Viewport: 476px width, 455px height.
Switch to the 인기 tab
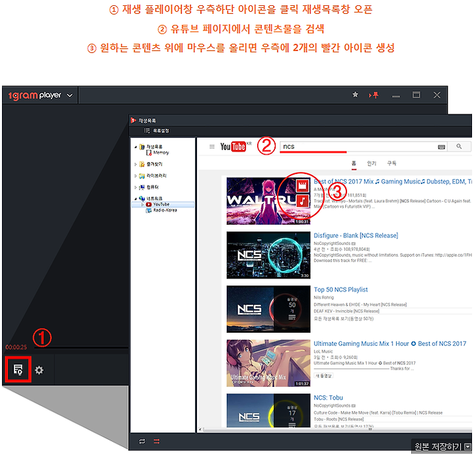372,163
